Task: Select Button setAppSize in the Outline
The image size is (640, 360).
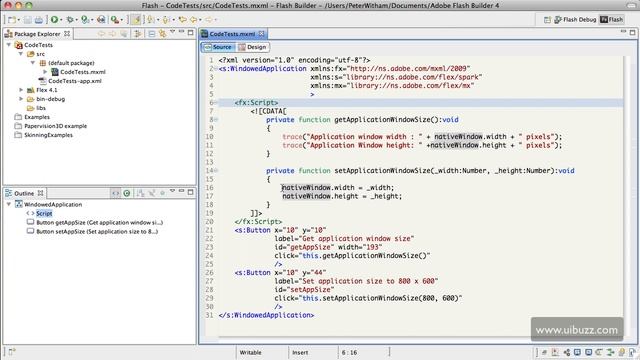Action: [x=92, y=231]
